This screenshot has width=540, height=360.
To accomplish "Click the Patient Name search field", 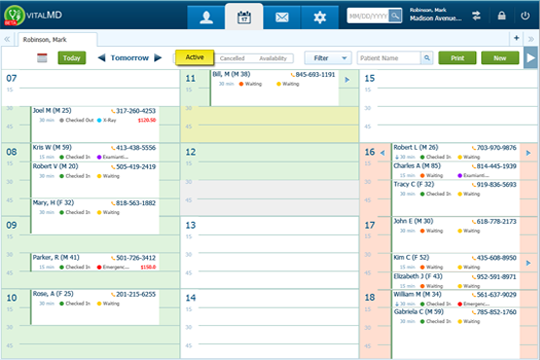I will [389, 58].
